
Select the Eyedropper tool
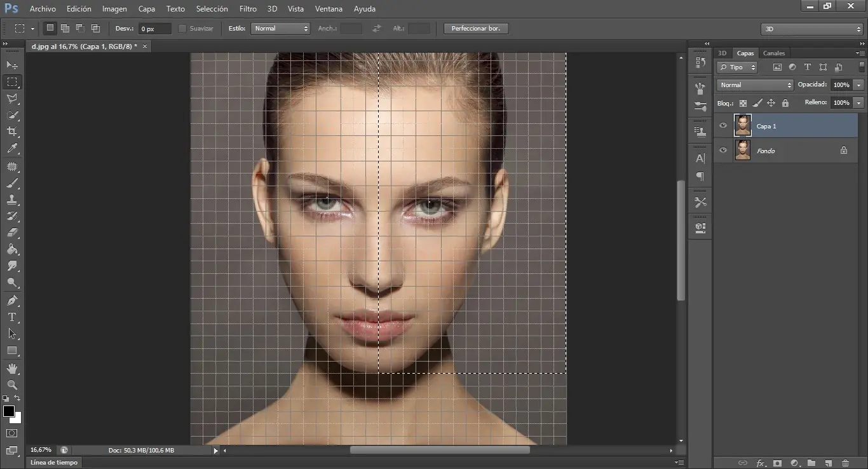point(12,149)
